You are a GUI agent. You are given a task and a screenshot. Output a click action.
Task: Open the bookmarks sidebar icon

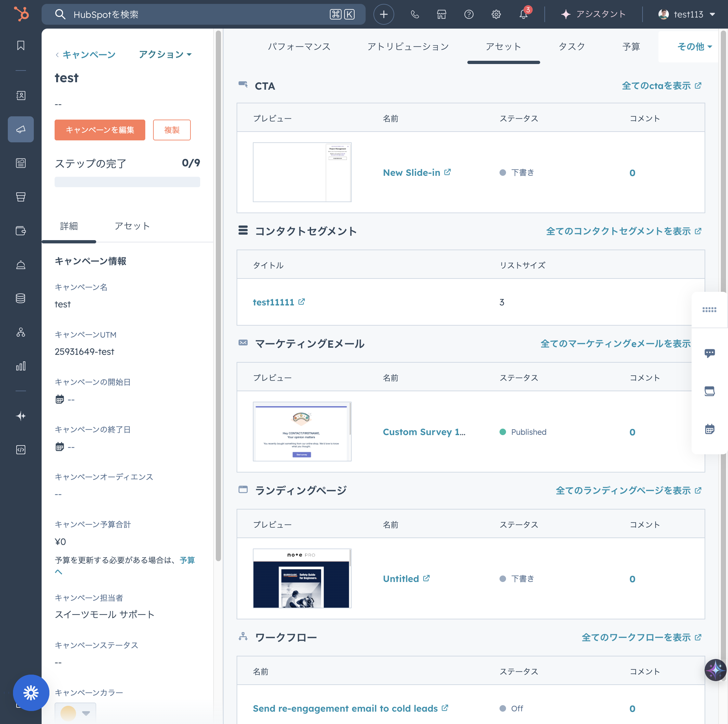coord(21,45)
